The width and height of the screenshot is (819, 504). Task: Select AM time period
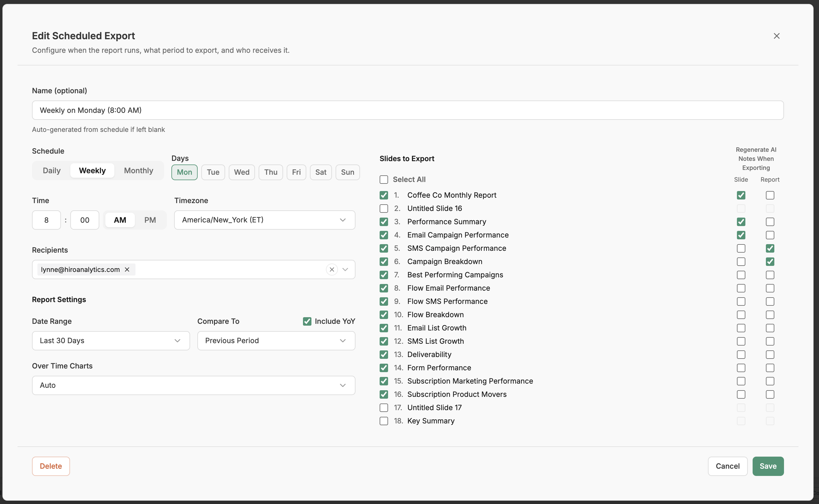point(120,220)
